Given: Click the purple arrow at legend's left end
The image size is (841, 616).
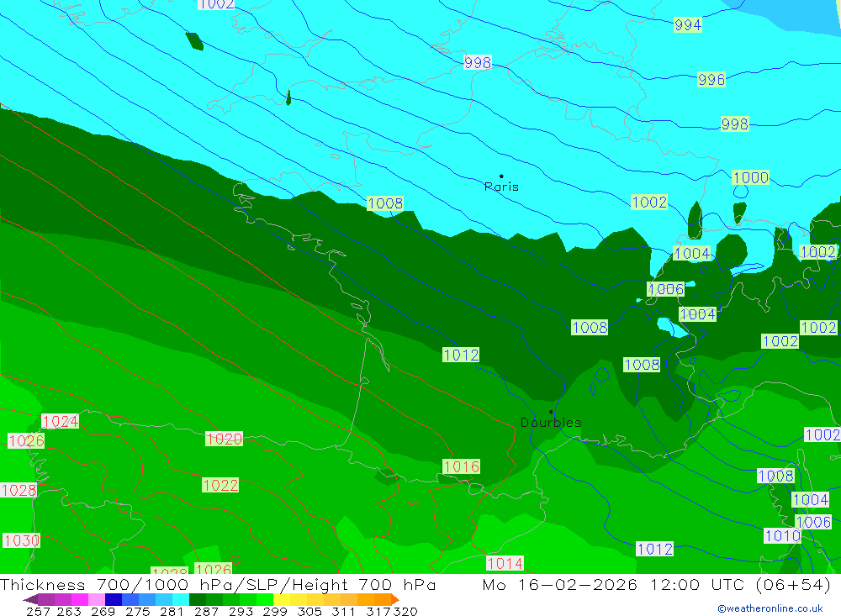Looking at the screenshot, I should pos(30,599).
